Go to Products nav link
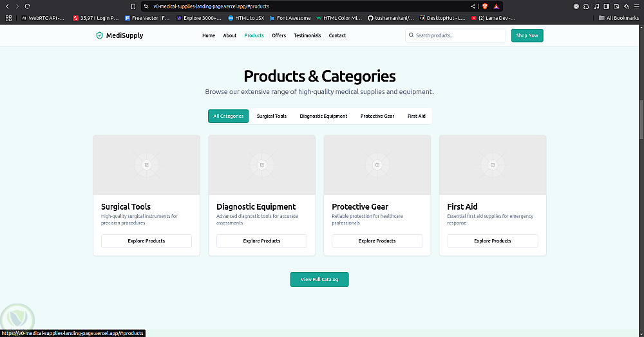 254,35
